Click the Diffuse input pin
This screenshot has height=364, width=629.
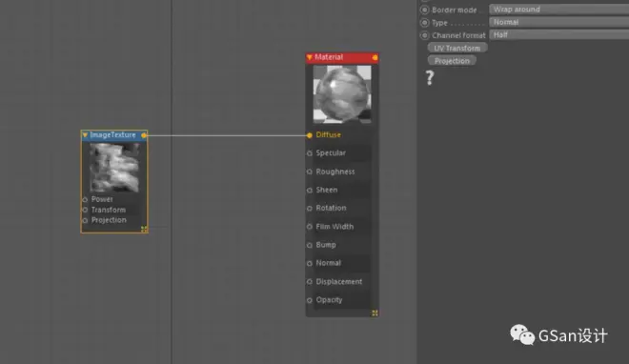click(x=310, y=135)
